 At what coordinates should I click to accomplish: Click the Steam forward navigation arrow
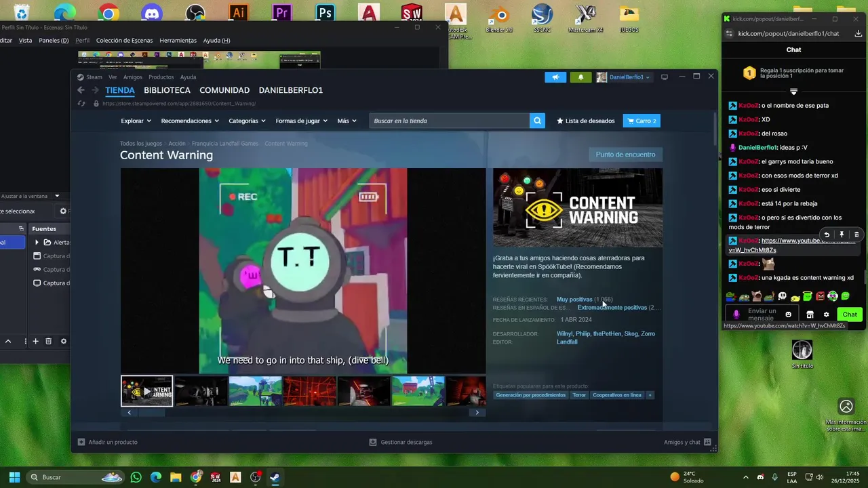pyautogui.click(x=96, y=90)
